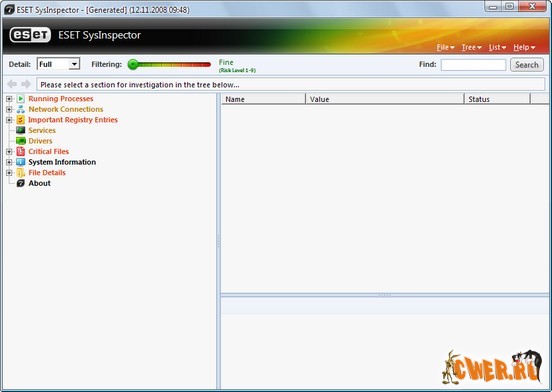Sort by the Name column header

(x=263, y=99)
